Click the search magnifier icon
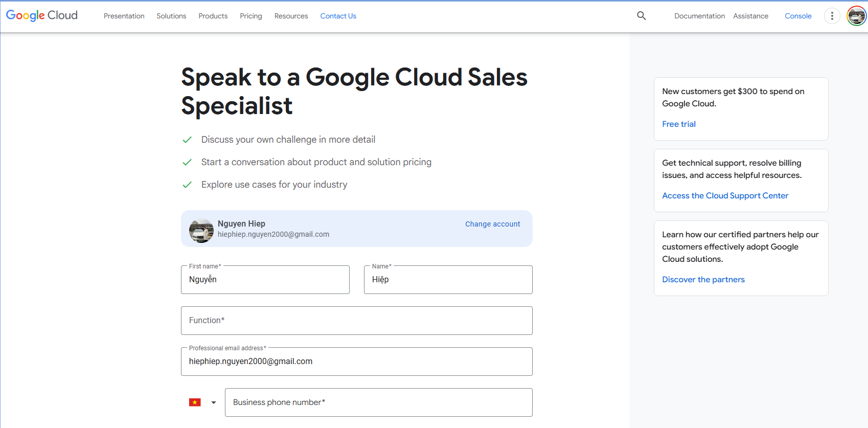This screenshot has height=428, width=868. [x=642, y=16]
